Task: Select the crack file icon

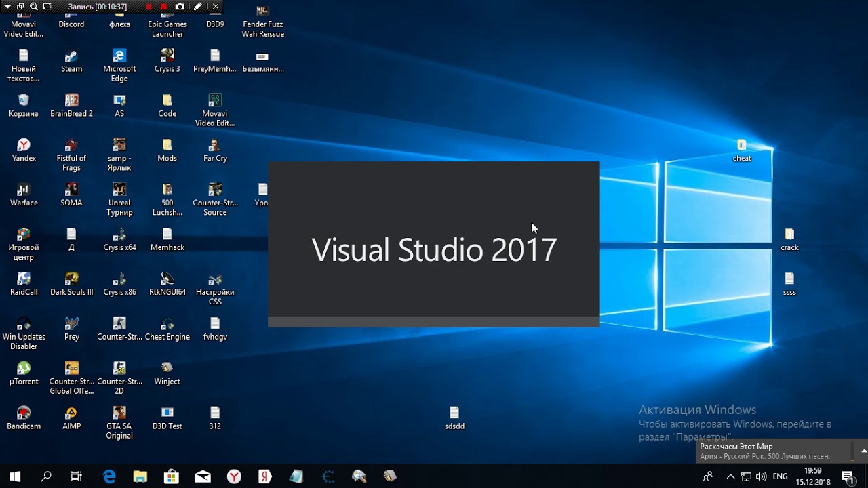Action: pos(789,240)
